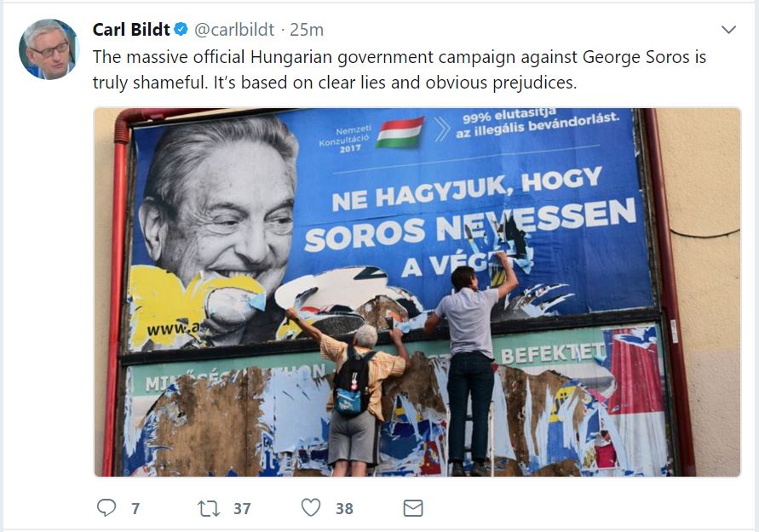
Task: Click the blue verified badge
Action: click(181, 30)
